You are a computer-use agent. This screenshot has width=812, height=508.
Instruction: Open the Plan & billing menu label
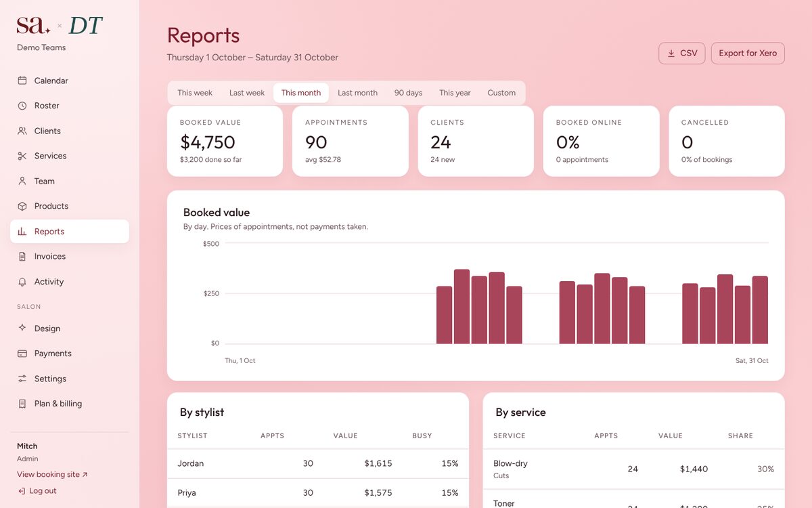pyautogui.click(x=58, y=404)
